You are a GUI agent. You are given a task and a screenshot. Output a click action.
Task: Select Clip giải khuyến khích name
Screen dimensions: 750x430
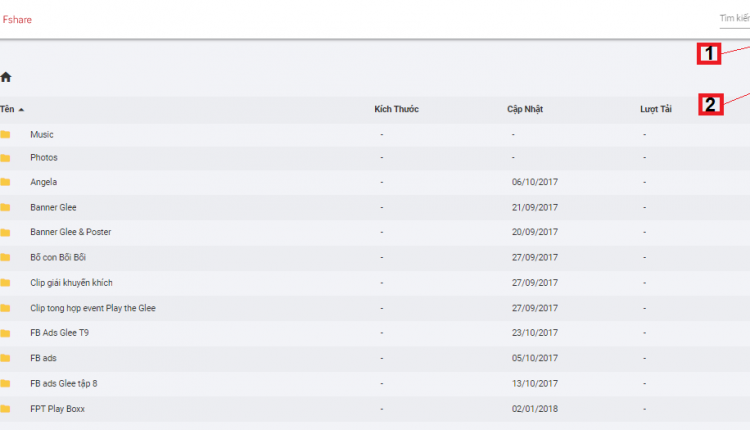click(x=71, y=282)
